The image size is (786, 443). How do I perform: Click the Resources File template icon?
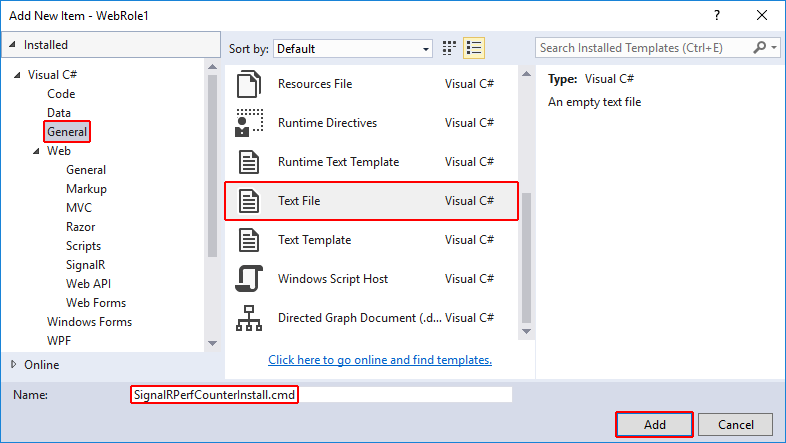247,85
